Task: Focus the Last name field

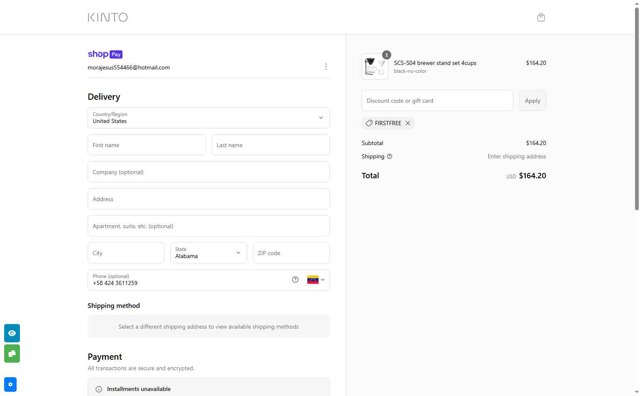Action: (271, 145)
